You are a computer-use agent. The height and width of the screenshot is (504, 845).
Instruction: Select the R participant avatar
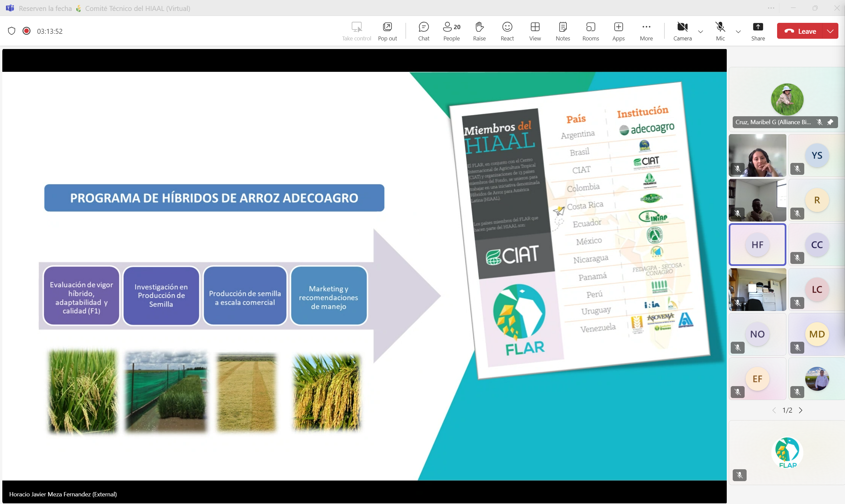click(817, 200)
